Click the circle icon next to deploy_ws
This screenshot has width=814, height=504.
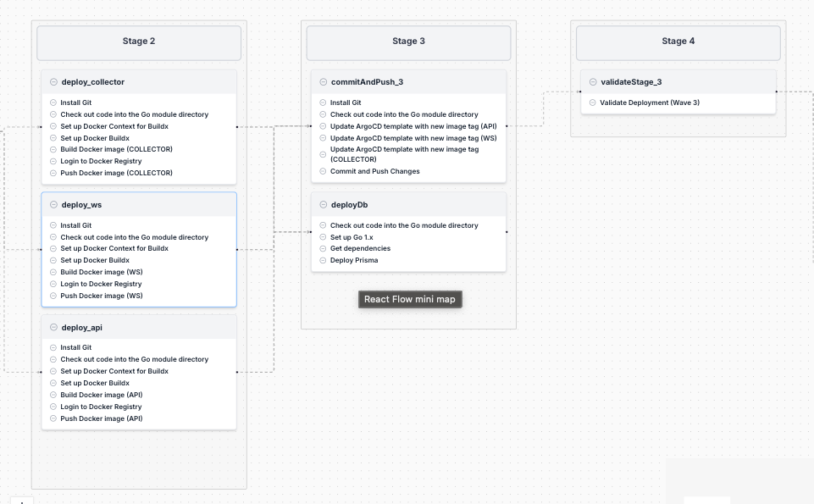click(53, 205)
